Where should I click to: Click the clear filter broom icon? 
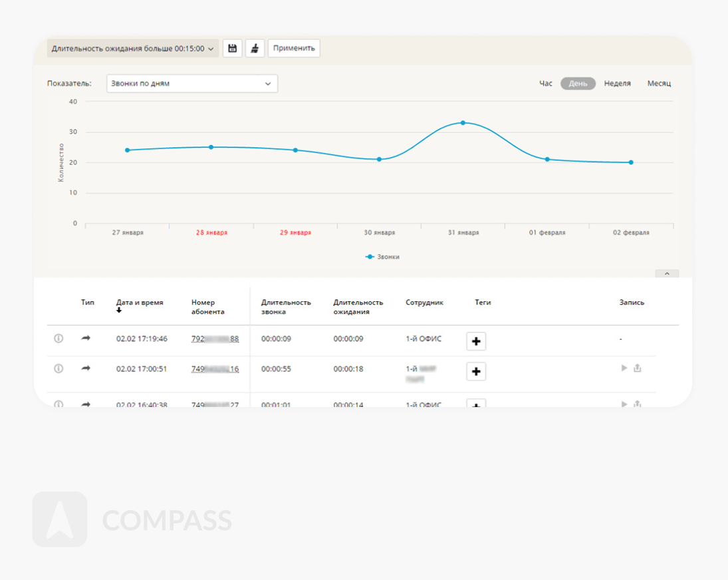[x=255, y=49]
